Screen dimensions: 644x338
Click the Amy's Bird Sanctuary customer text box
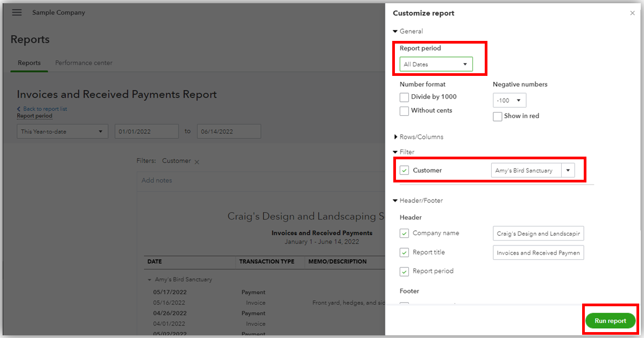526,171
